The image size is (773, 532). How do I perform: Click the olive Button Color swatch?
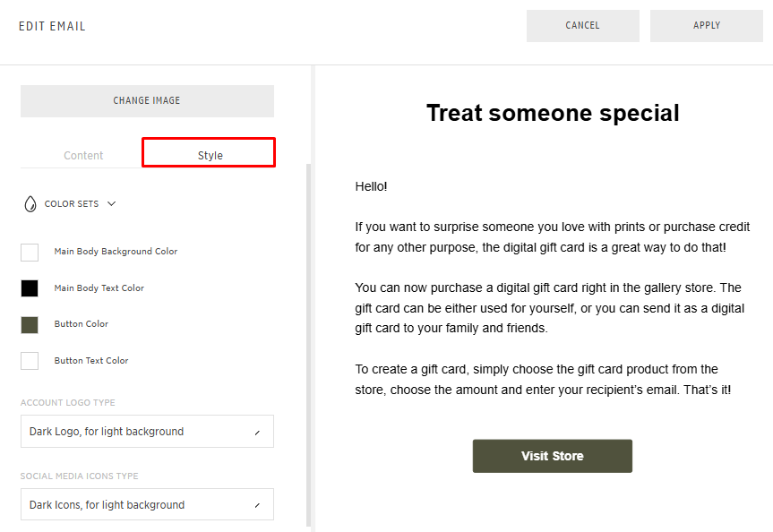pyautogui.click(x=30, y=325)
